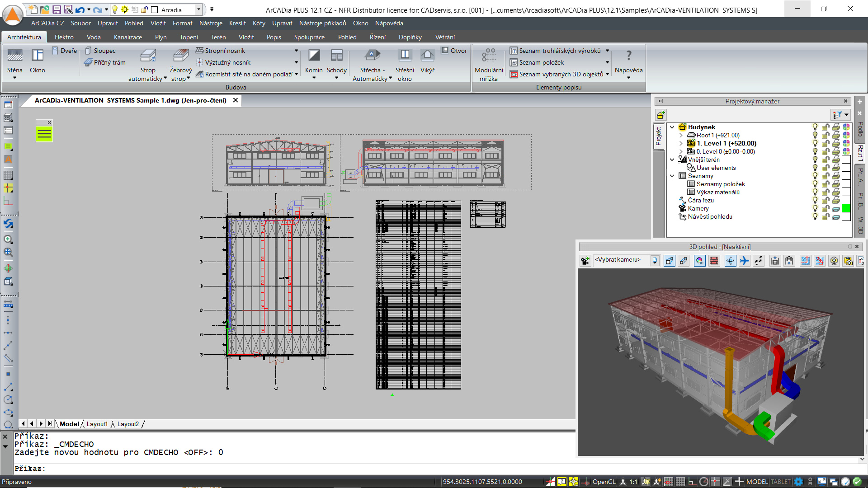Click the Otvor button
This screenshot has width=868, height=488.
coord(454,51)
